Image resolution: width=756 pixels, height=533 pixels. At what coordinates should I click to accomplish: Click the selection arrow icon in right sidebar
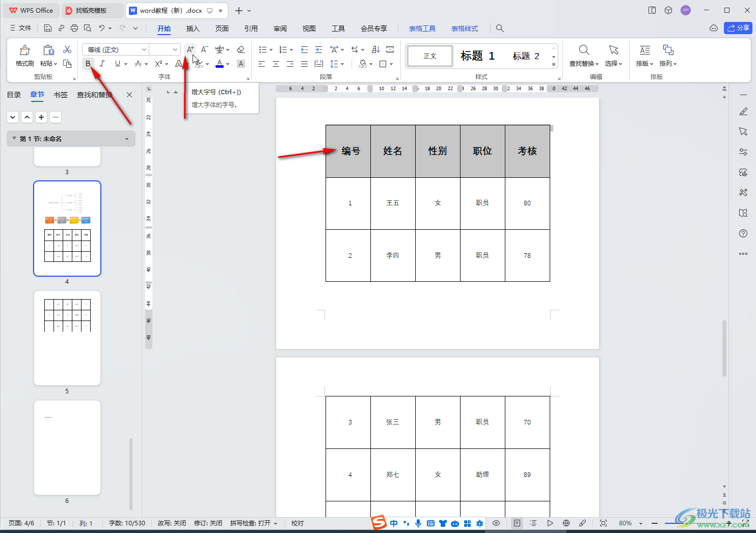click(743, 131)
